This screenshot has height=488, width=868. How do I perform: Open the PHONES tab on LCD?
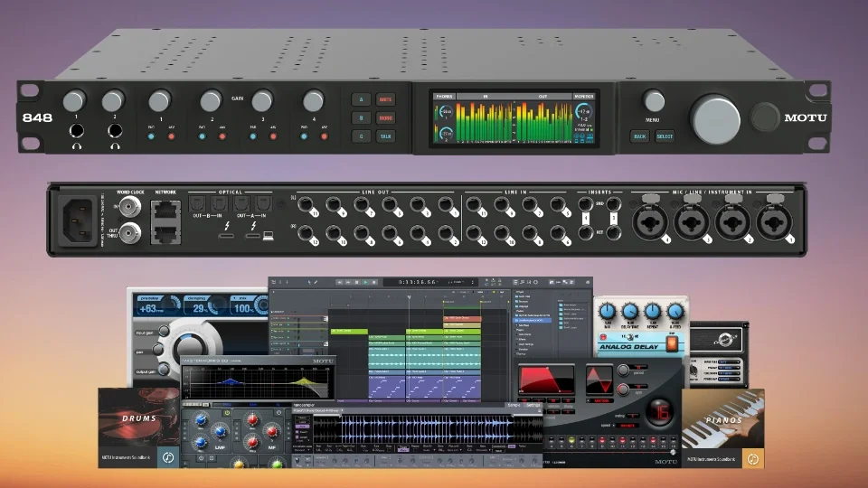coord(445,97)
